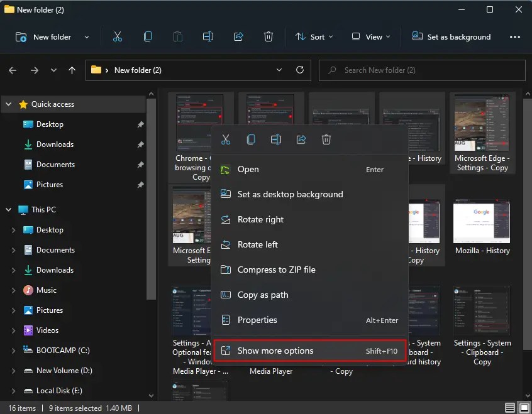Navigate back with the back arrow
This screenshot has height=414, width=532.
coord(13,70)
